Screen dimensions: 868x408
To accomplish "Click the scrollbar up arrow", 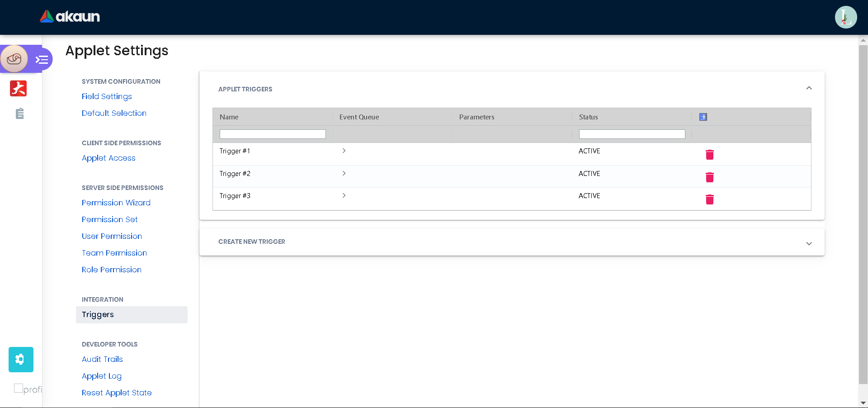I will pos(863,40).
